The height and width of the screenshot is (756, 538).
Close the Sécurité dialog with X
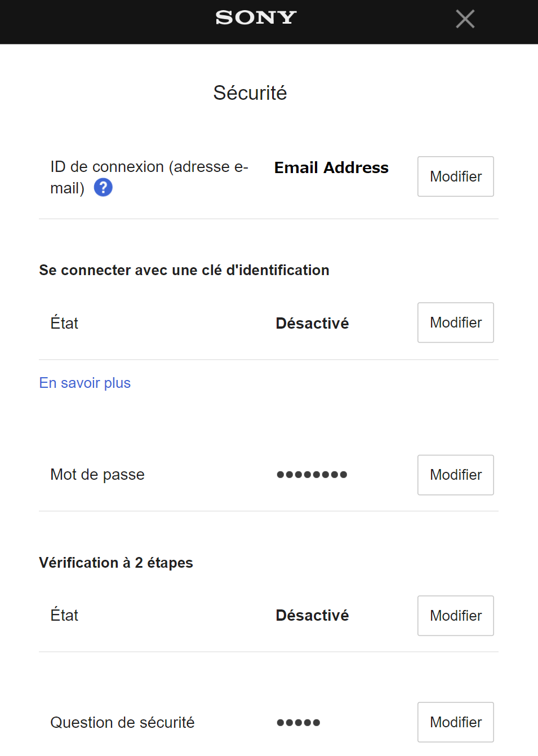pos(465,19)
